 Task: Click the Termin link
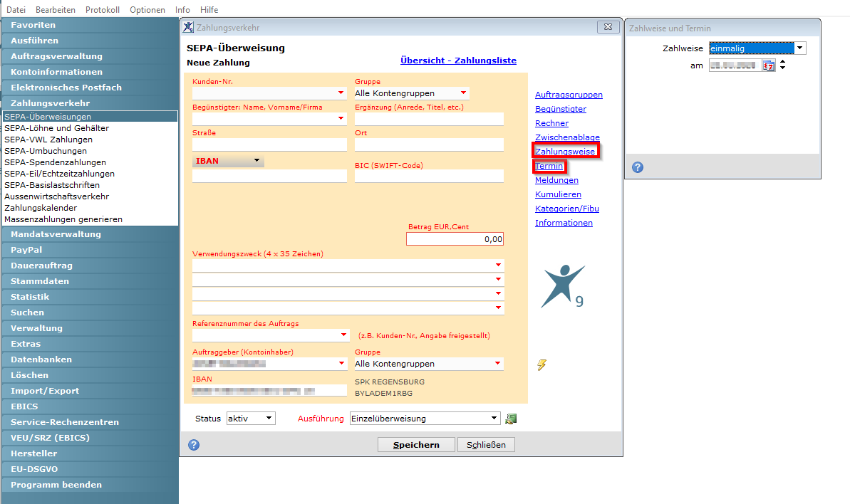coord(549,166)
